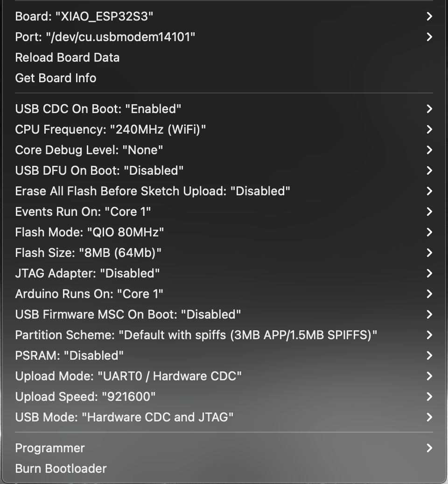The width and height of the screenshot is (448, 484).
Task: Select Get Board Info
Action: (224, 78)
